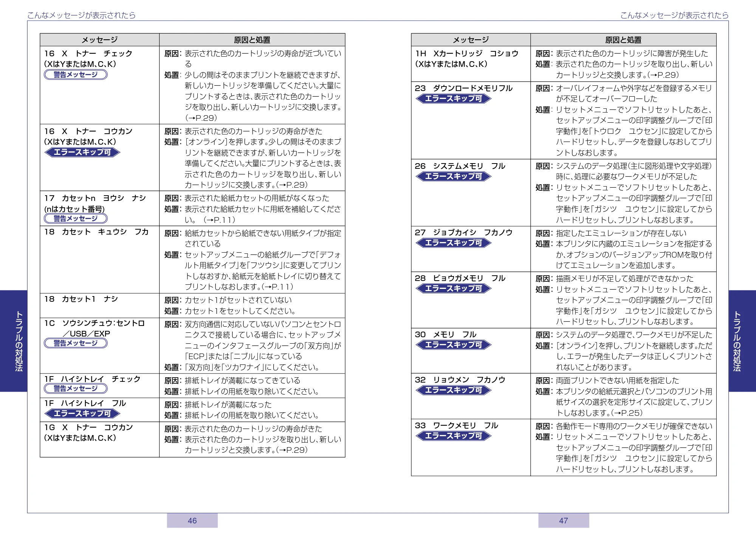
Task: Select the left トラブルの対処法 side tab
Action: click(x=14, y=341)
